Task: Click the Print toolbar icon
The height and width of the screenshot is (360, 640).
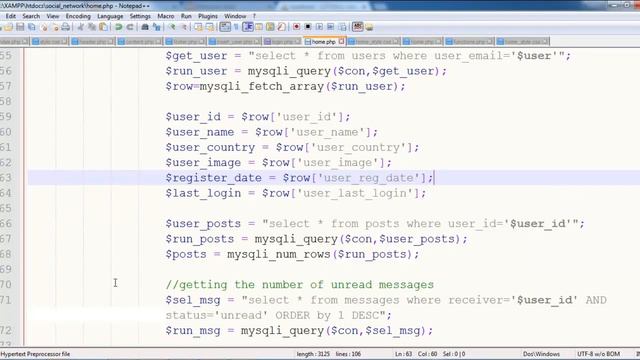Action: [x=65, y=27]
